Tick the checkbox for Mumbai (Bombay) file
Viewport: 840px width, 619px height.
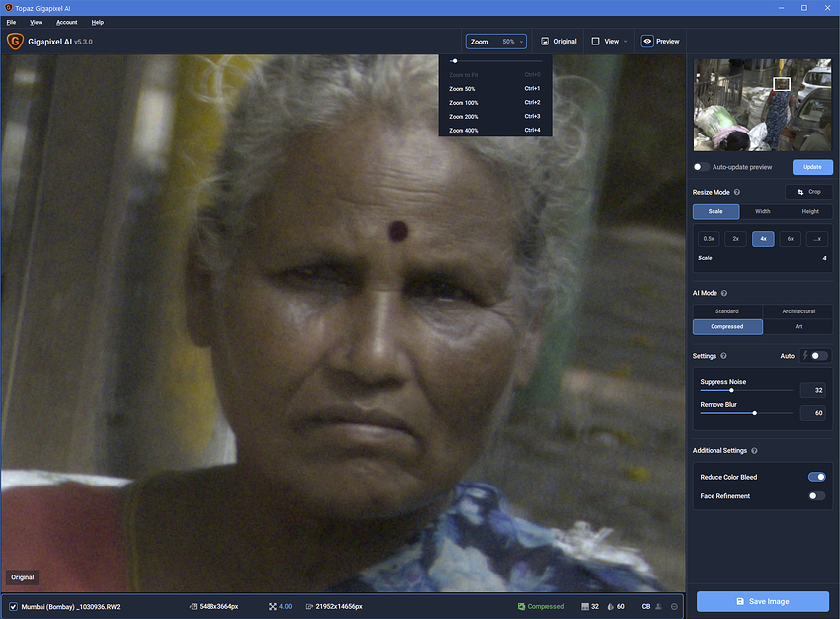click(x=13, y=606)
